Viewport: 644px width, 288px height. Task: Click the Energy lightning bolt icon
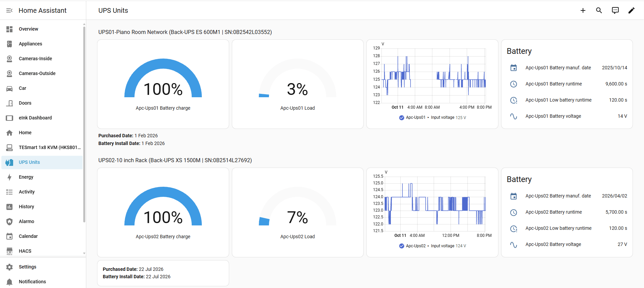9,177
